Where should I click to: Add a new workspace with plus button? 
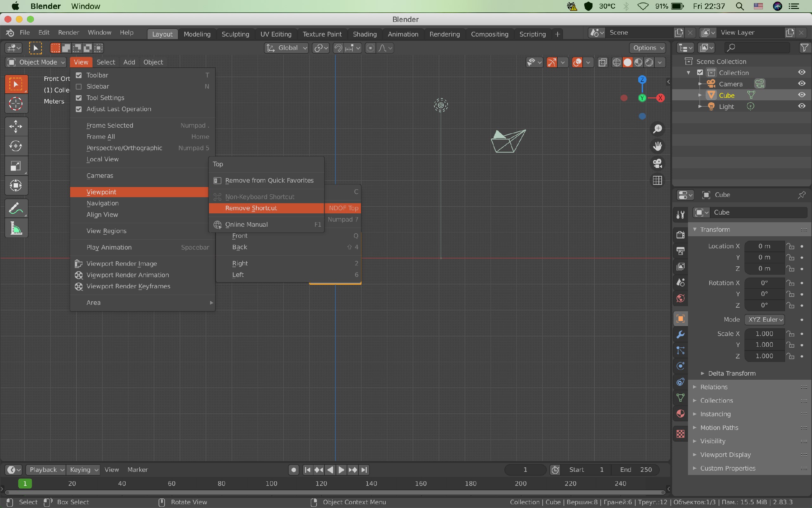557,34
